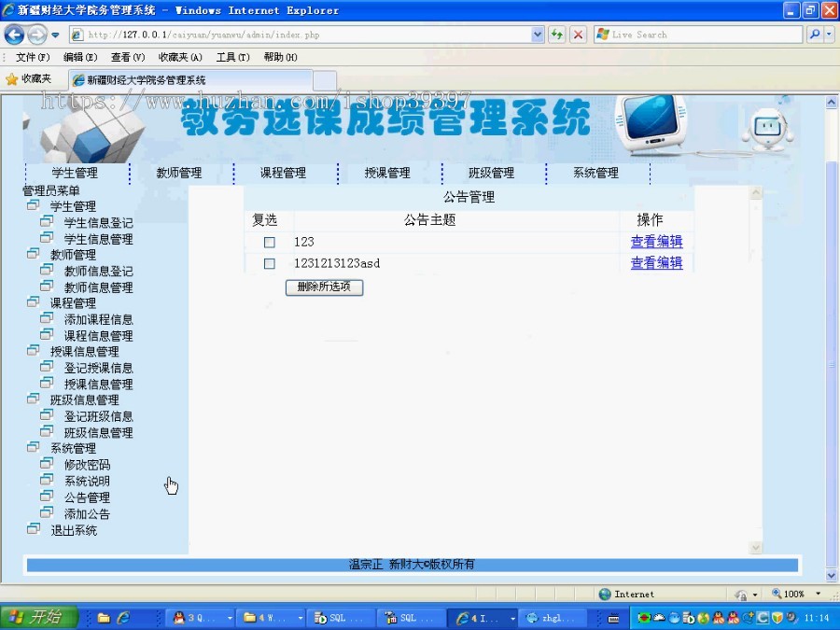Screen dimensions: 840x630
Task: Click the Stop loading icon
Action: [578, 35]
